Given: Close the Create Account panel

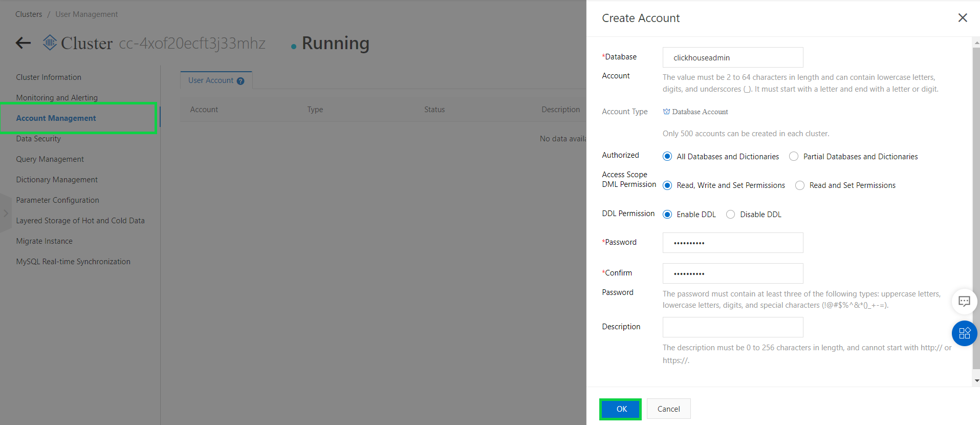Looking at the screenshot, I should pyautogui.click(x=963, y=18).
